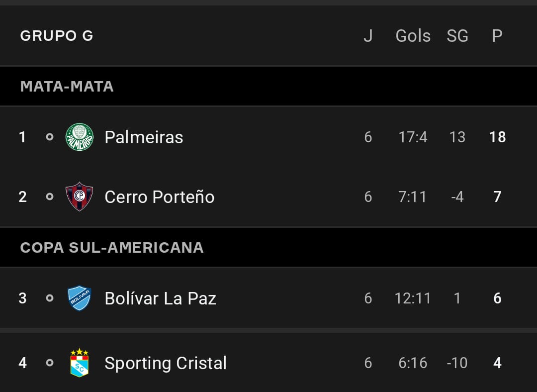Click the GRUPO G heading
537x392 pixels.
(57, 36)
